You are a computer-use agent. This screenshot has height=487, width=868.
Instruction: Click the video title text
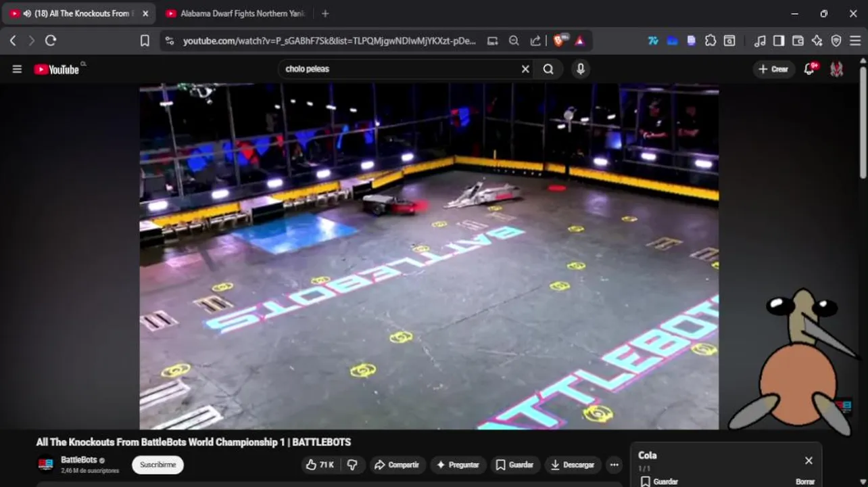193,442
